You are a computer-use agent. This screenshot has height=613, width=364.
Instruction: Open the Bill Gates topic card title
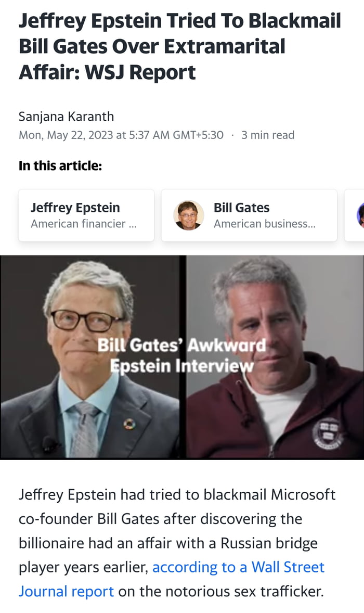[241, 208]
